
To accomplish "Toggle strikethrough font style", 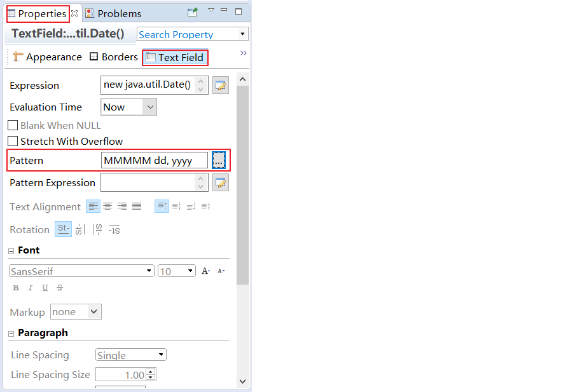I will [x=60, y=288].
